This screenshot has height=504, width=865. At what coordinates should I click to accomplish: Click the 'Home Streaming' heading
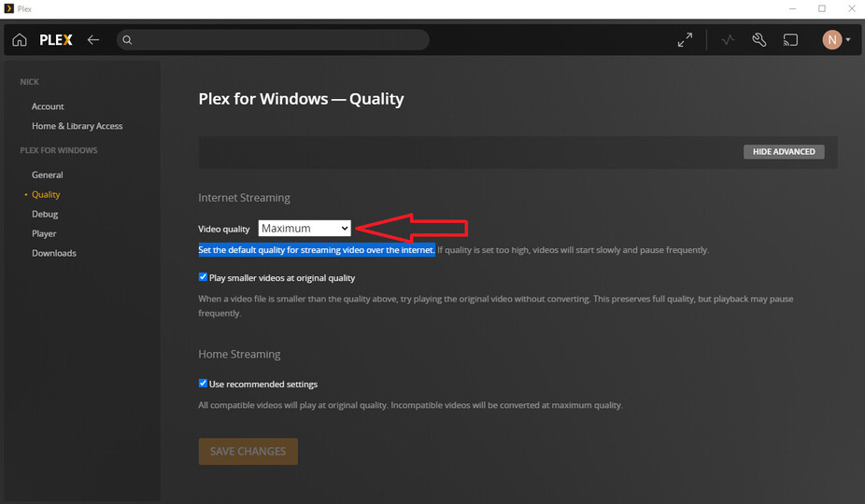[239, 354]
